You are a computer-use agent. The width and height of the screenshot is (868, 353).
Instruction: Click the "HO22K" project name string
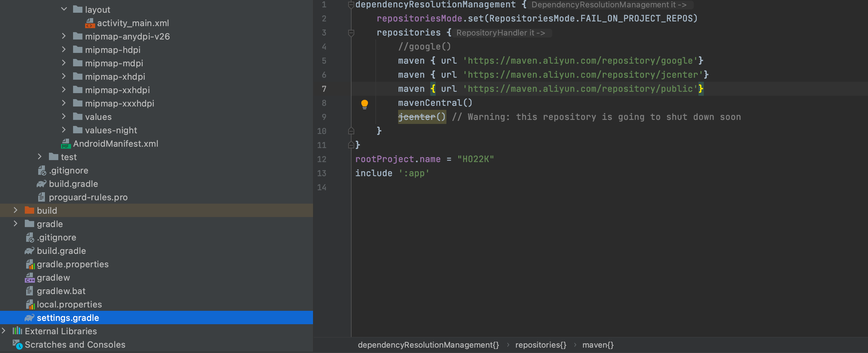coord(475,159)
